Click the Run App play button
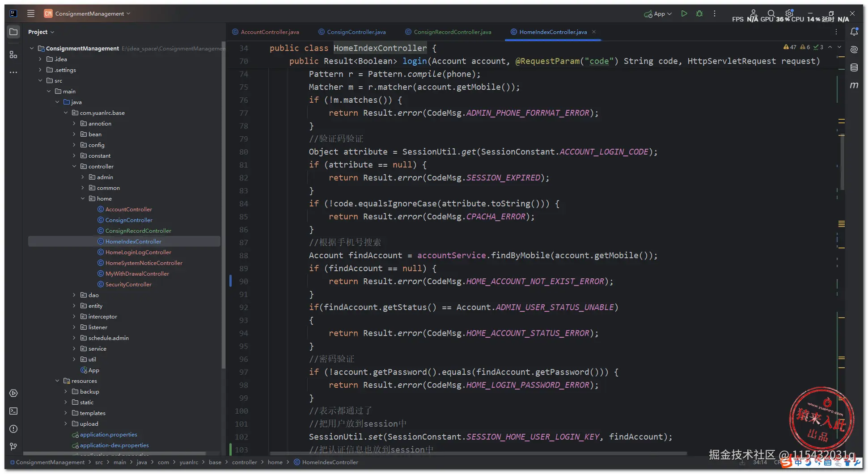This screenshot has width=868, height=474. [x=684, y=13]
